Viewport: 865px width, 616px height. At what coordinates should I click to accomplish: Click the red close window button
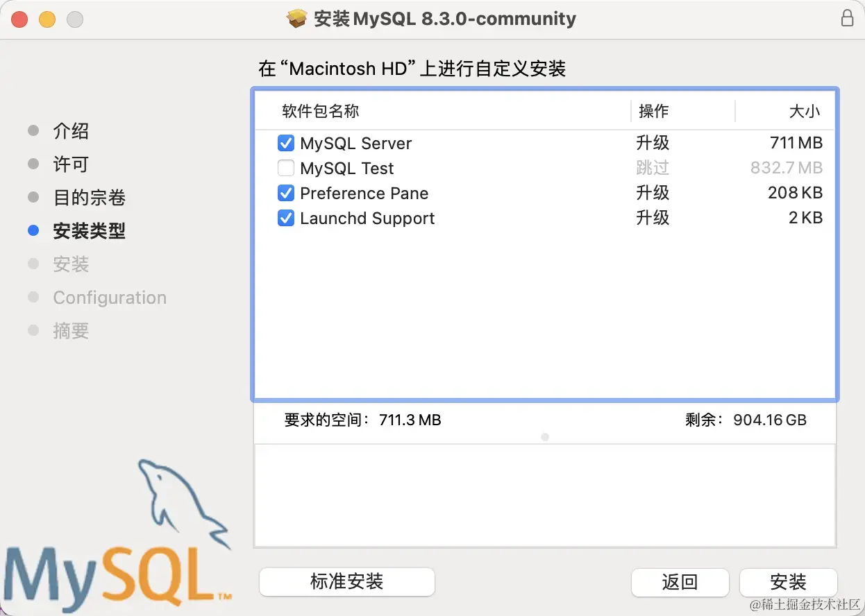click(19, 19)
